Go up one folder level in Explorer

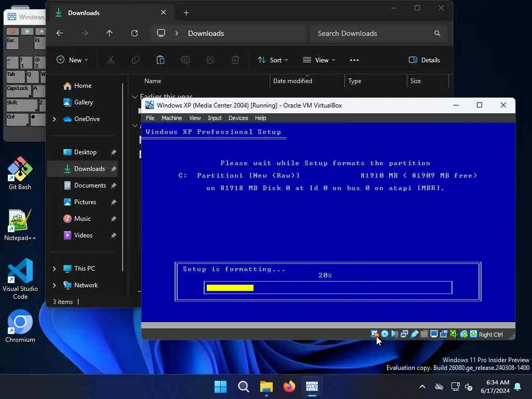coord(109,33)
